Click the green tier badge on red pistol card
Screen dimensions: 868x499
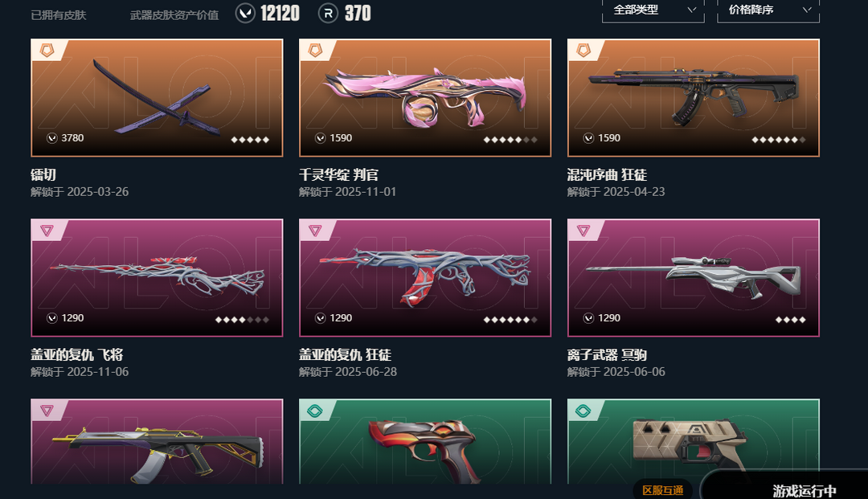point(315,411)
